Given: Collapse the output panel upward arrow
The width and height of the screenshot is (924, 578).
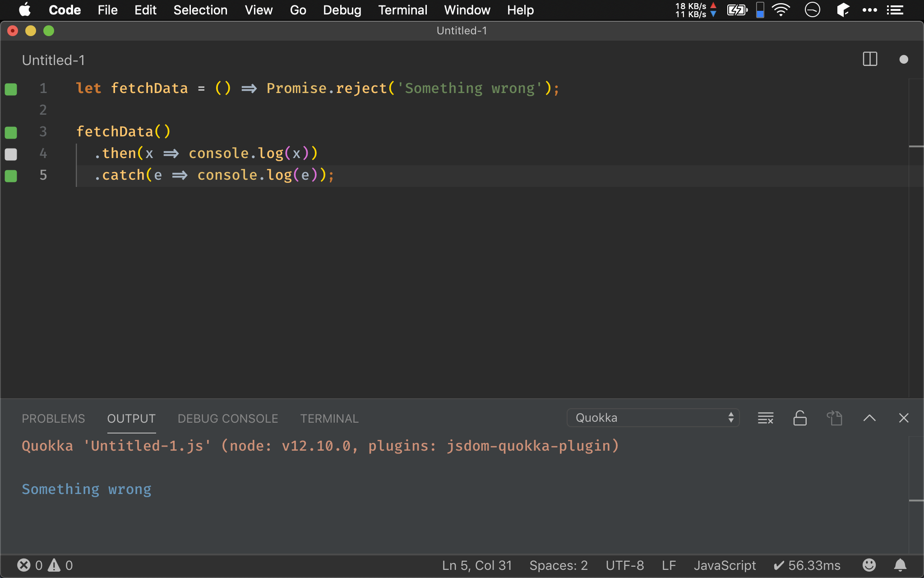Looking at the screenshot, I should [x=869, y=418].
